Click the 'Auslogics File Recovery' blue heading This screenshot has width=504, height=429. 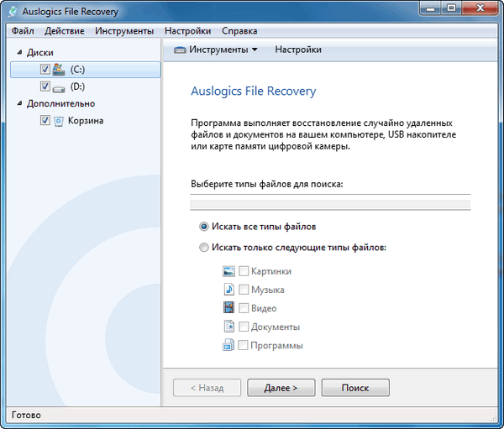254,91
